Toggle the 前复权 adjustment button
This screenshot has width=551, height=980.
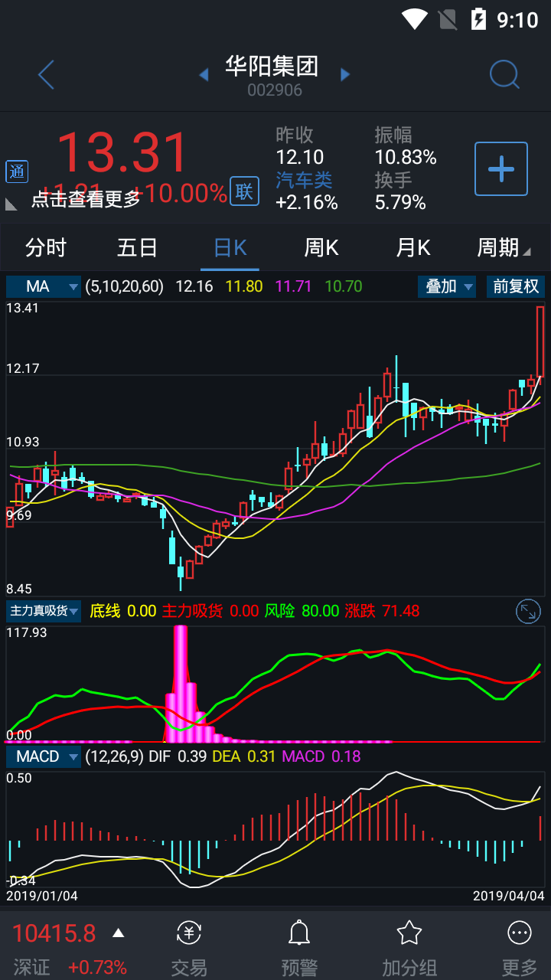point(516,286)
